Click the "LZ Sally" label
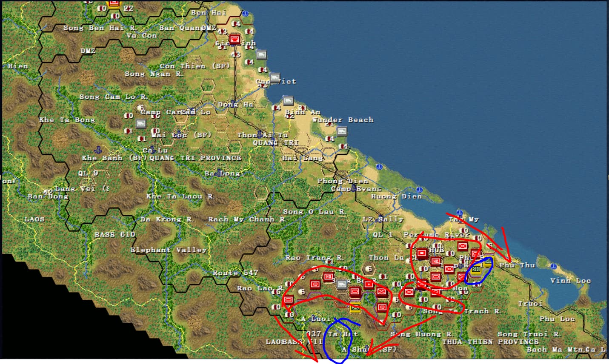Screen dimensions: 609x364 point(383,219)
